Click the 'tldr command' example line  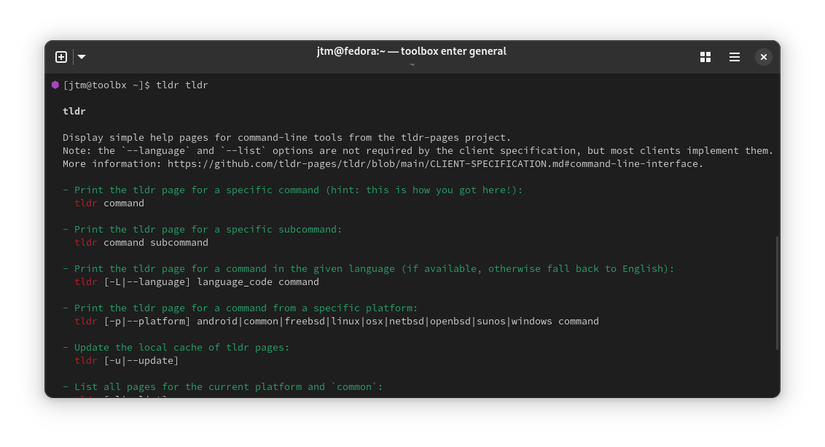point(109,203)
